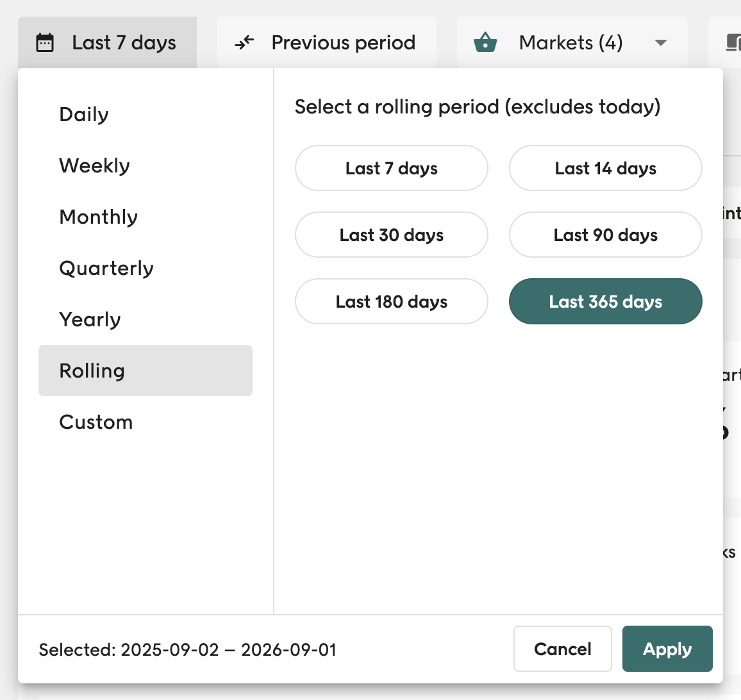
Task: Choose the Last 30 days rolling option
Action: pyautogui.click(x=391, y=235)
